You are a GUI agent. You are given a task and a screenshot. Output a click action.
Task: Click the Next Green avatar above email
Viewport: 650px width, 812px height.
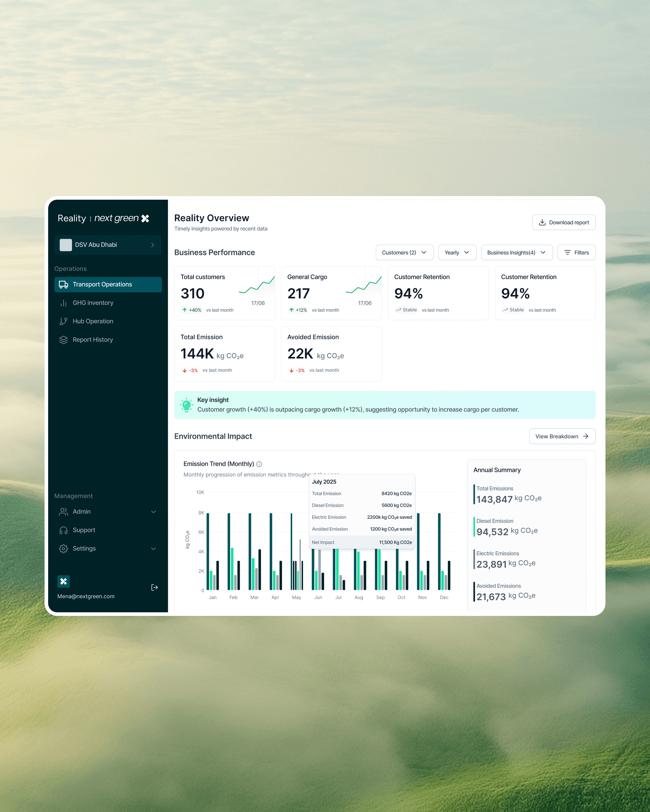coord(63,581)
